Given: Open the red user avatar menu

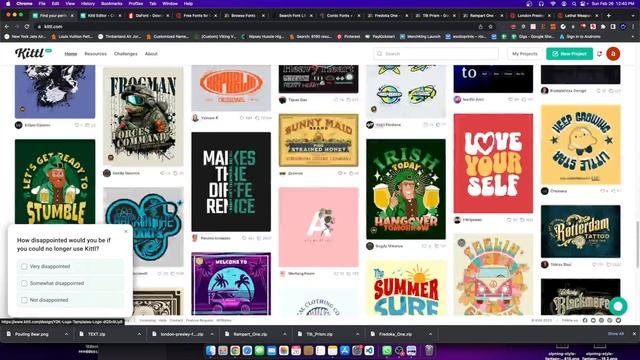Looking at the screenshot, I should pyautogui.click(x=613, y=53).
